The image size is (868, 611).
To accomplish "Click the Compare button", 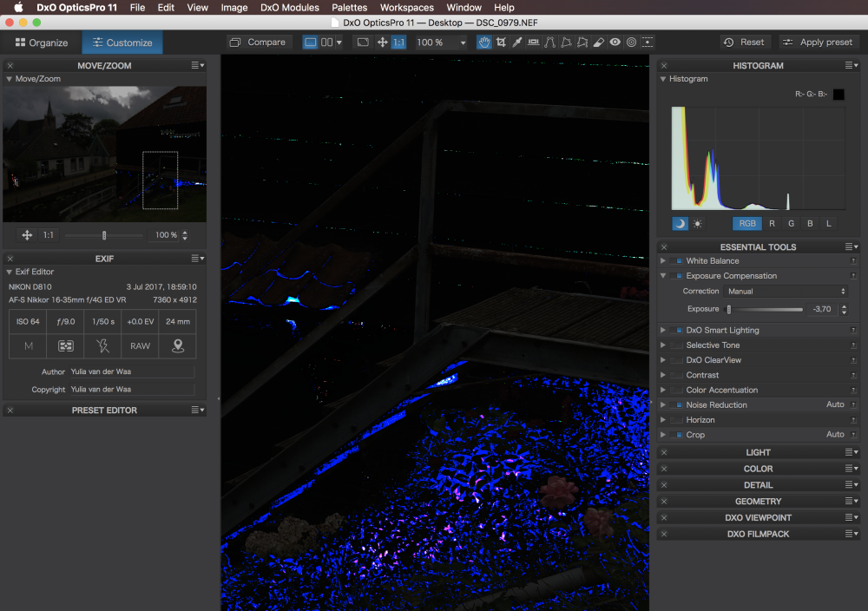I will pyautogui.click(x=258, y=43).
